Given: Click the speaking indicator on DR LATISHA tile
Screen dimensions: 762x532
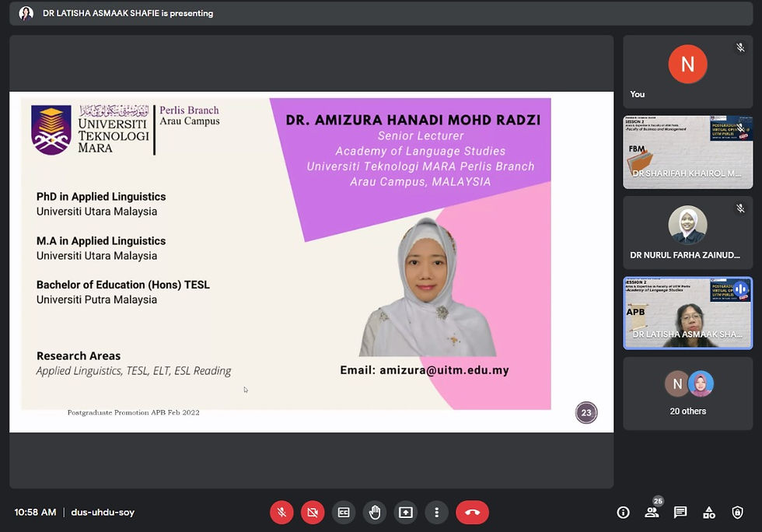Looking at the screenshot, I should pos(740,289).
